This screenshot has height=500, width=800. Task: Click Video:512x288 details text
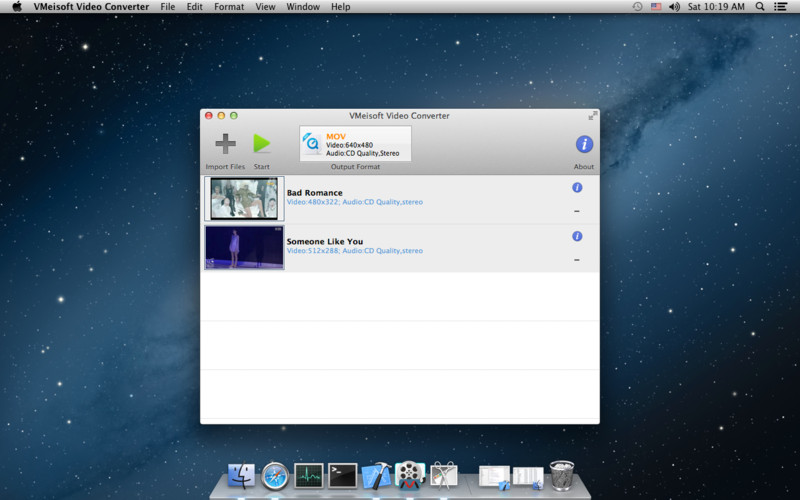(x=355, y=251)
